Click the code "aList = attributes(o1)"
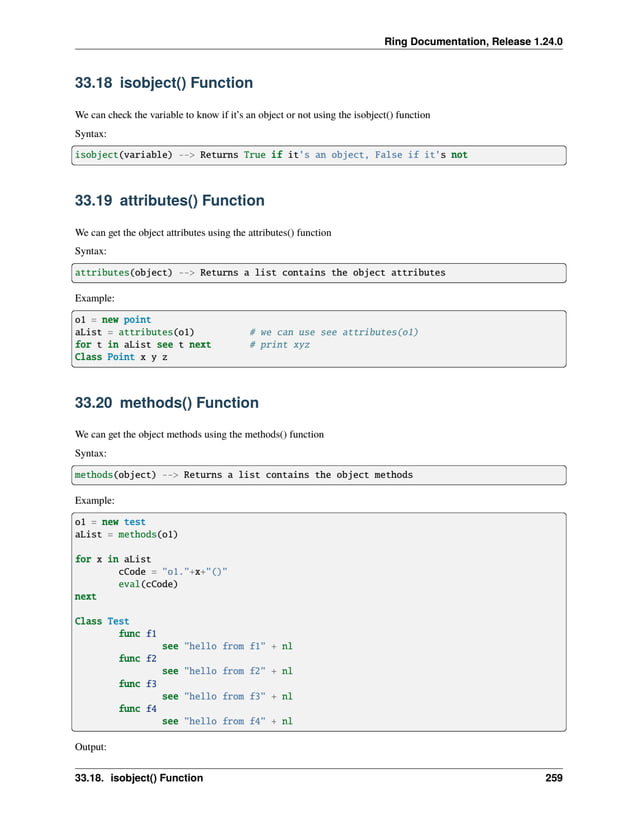Image resolution: width=638 pixels, height=825 pixels. [x=134, y=332]
